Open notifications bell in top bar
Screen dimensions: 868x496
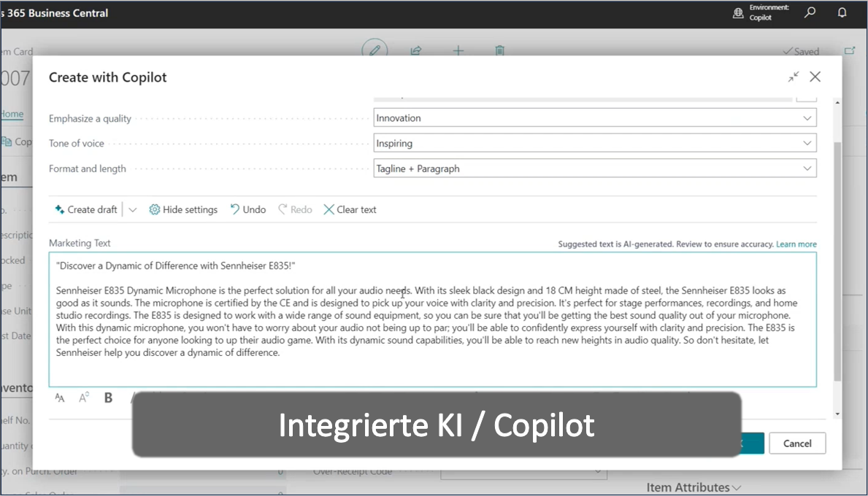(x=842, y=12)
